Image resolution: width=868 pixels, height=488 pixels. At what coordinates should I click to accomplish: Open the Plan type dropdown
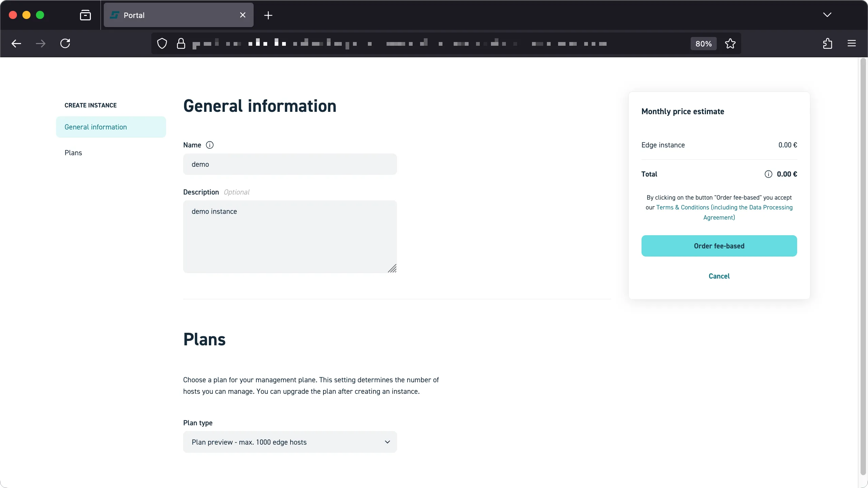coord(290,442)
